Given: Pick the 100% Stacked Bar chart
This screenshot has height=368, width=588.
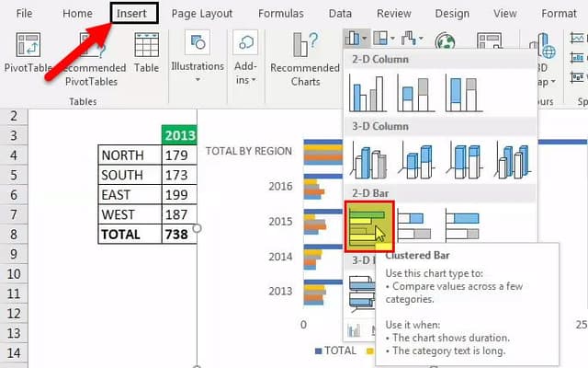Looking at the screenshot, I should coord(464,225).
